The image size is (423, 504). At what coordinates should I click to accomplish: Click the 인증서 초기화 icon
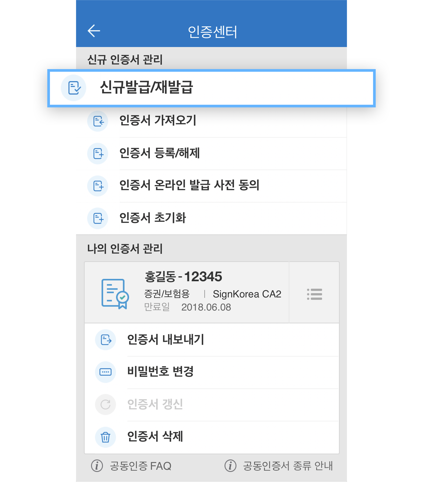tap(98, 218)
